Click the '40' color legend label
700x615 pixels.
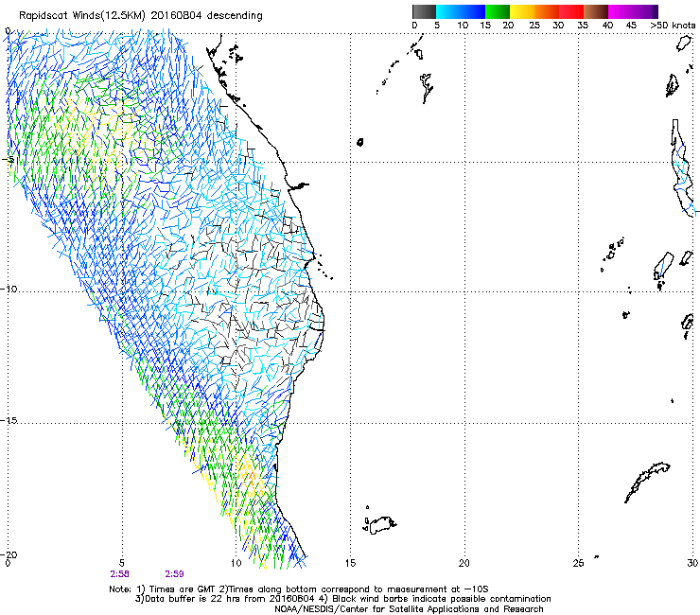pos(607,26)
